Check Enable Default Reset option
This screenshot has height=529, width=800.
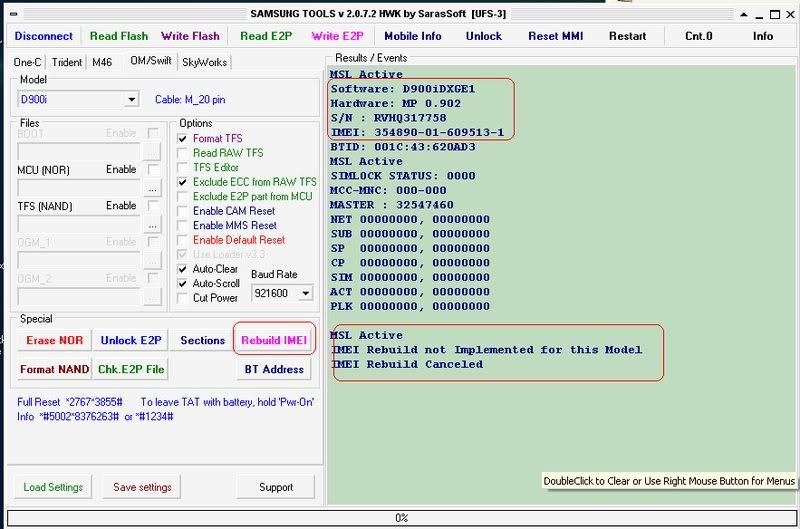[x=182, y=240]
